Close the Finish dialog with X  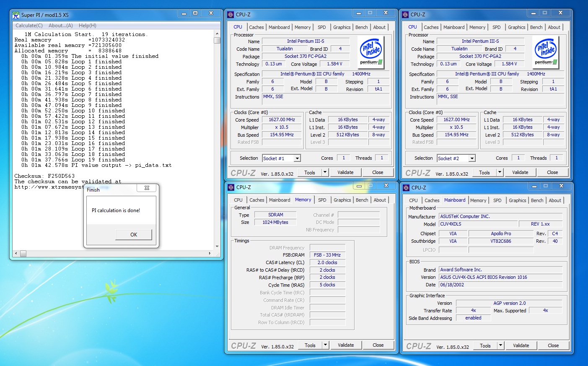click(147, 188)
